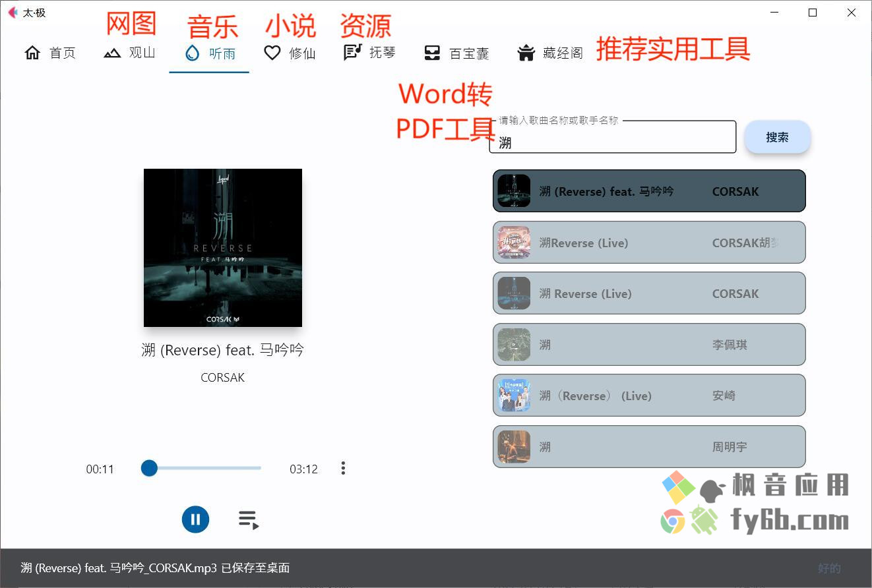
Task: Switch to the 藏经阁 tab
Action: tap(550, 53)
